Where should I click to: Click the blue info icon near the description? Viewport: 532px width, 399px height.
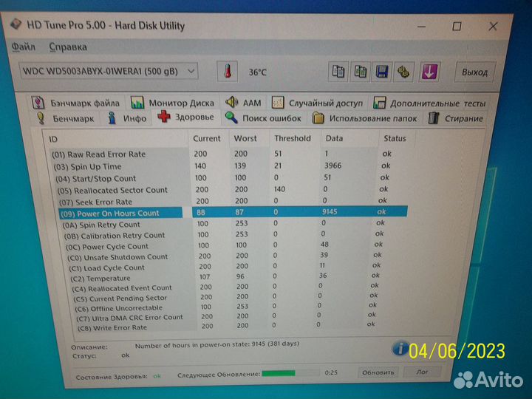(x=400, y=349)
